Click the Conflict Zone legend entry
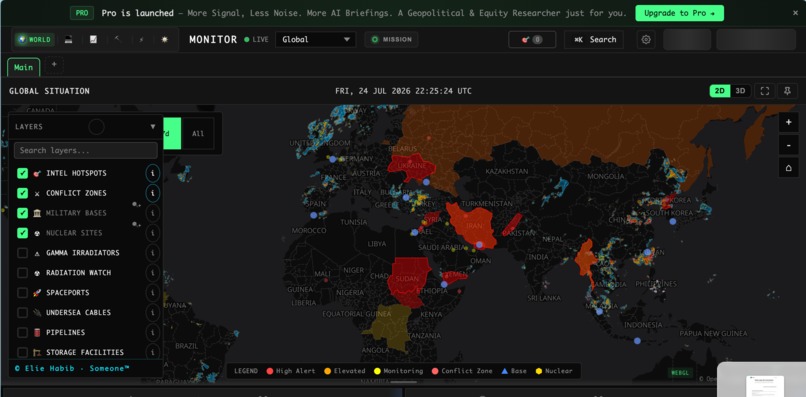 (462, 371)
